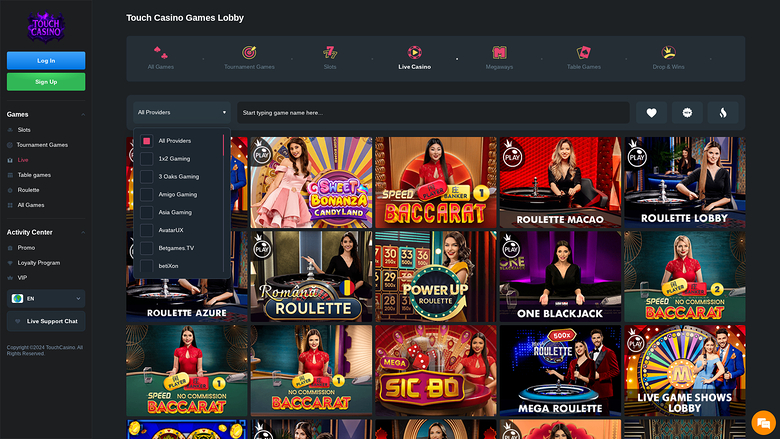780x439 pixels.
Task: Open the EN language dropdown
Action: (46, 299)
